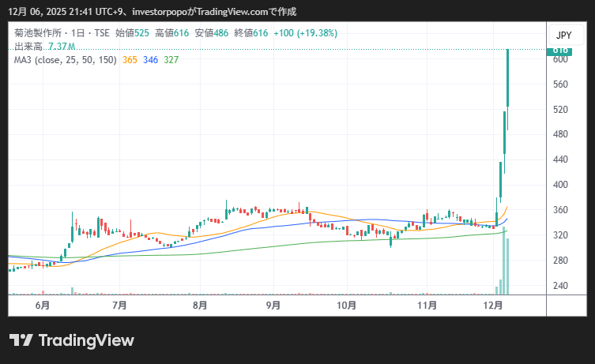The width and height of the screenshot is (595, 364).
Task: Click the 12月 label on time axis
Action: 493,305
